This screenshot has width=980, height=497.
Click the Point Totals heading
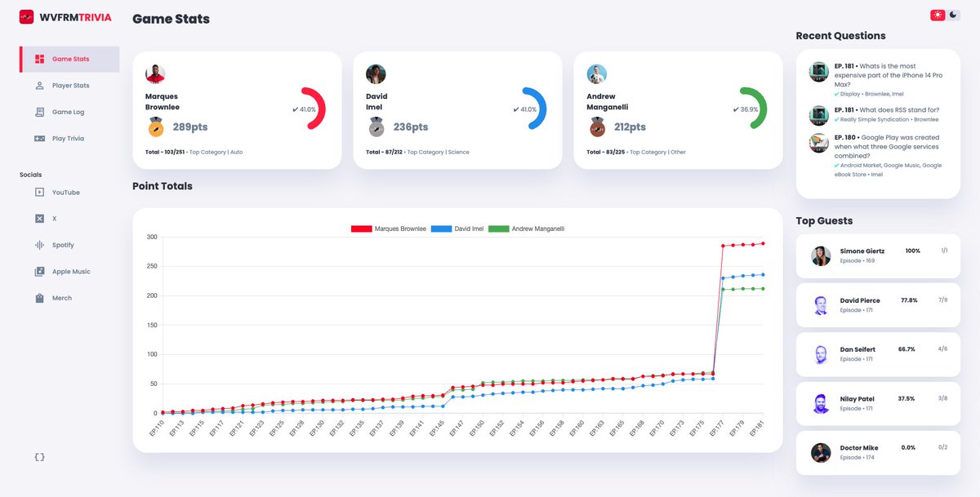click(x=163, y=186)
